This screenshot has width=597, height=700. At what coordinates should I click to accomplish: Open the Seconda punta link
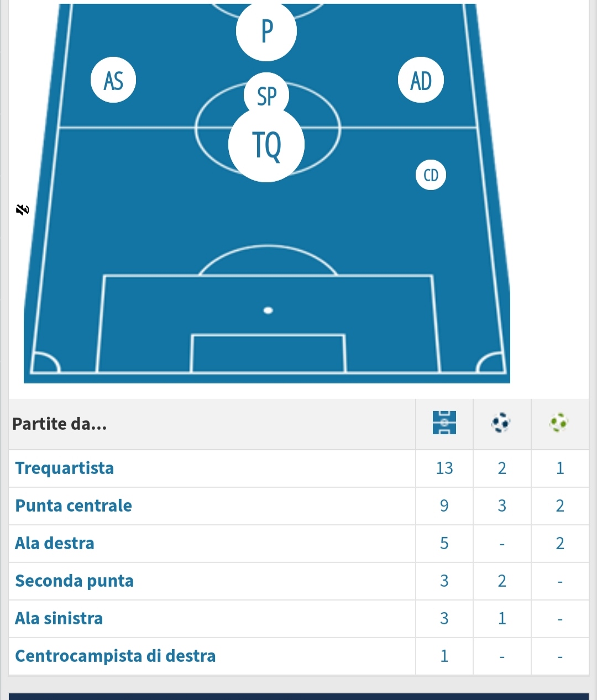point(75,581)
